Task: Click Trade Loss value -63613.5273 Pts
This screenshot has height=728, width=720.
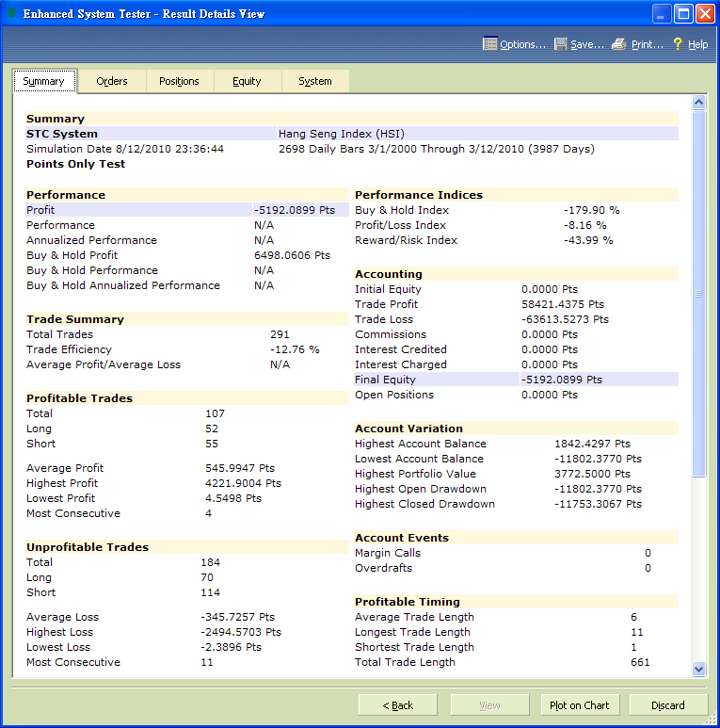Action: 565,319
